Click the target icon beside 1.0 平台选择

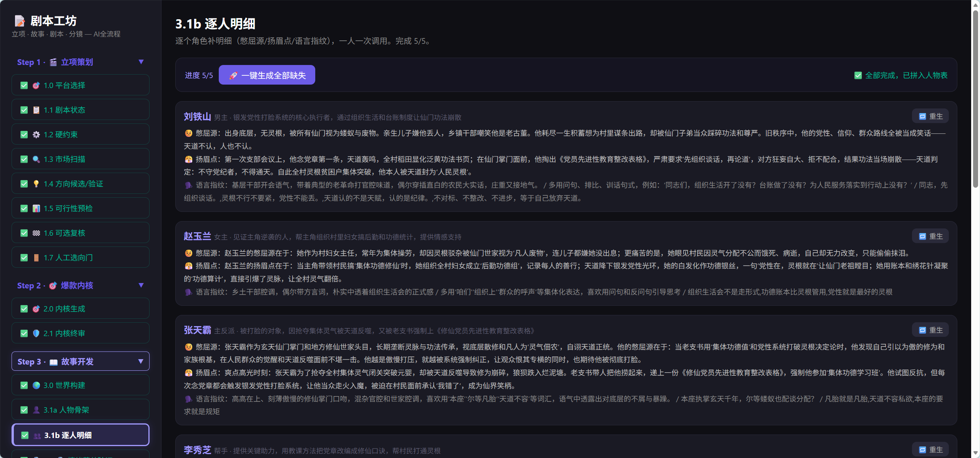pos(36,85)
